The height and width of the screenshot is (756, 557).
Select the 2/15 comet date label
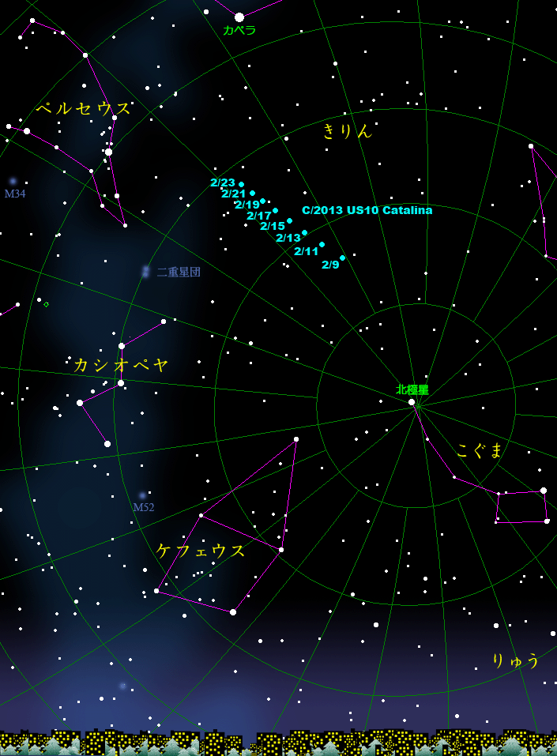coord(273,226)
